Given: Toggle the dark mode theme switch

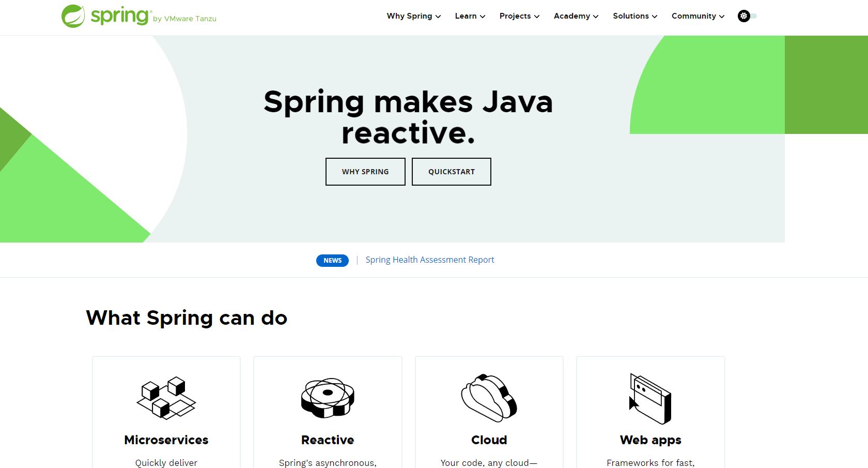Looking at the screenshot, I should click(747, 16).
